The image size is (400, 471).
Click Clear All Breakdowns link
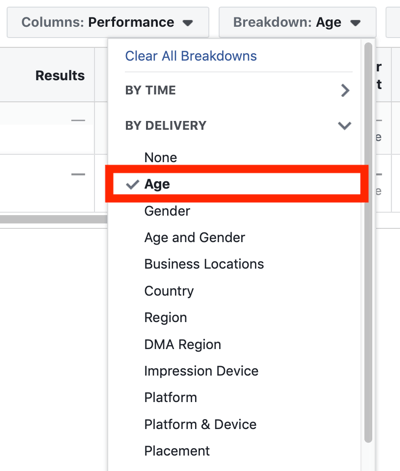[191, 56]
